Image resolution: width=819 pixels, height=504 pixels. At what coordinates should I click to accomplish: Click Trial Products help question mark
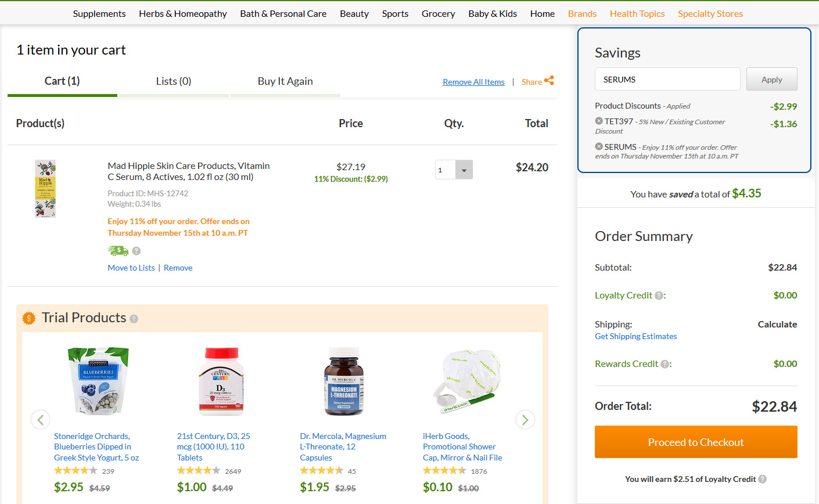pos(134,319)
